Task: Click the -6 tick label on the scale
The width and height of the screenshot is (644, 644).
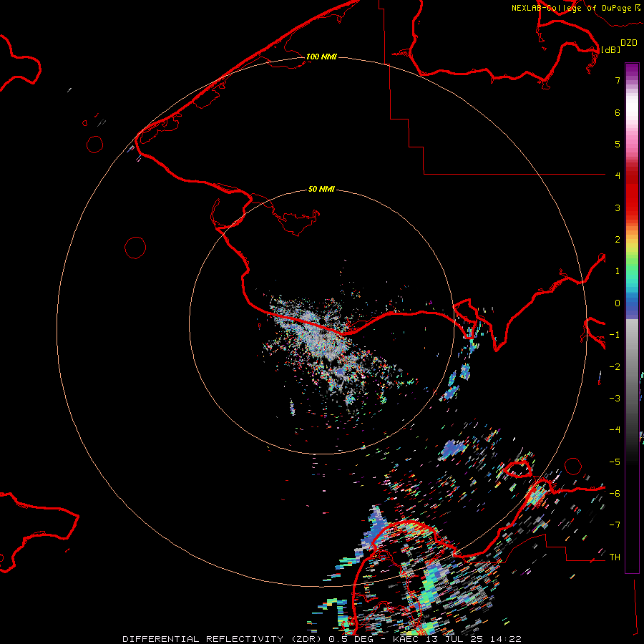Action: pyautogui.click(x=615, y=494)
